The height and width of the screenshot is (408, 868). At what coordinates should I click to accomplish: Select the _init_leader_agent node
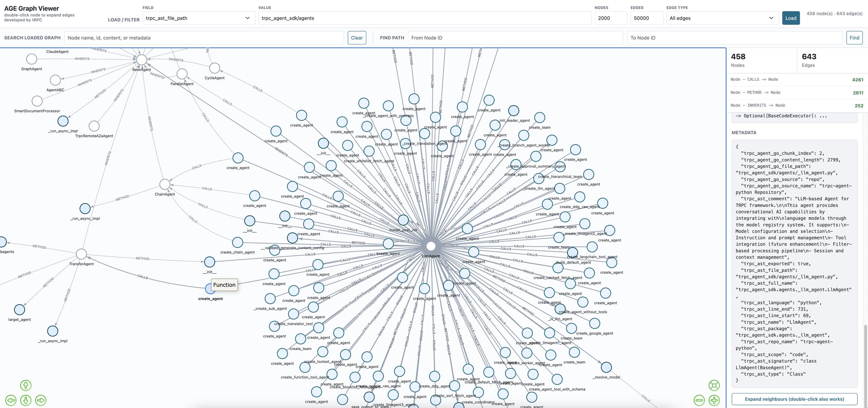click(514, 110)
